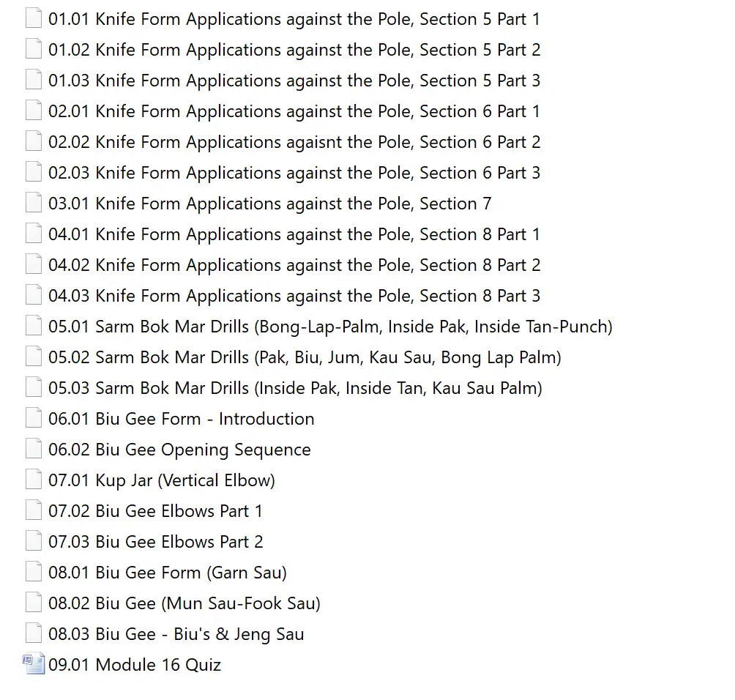Select 02.03 Knife Form Applications Section 6 Part 3
The width and height of the screenshot is (735, 700).
click(294, 173)
